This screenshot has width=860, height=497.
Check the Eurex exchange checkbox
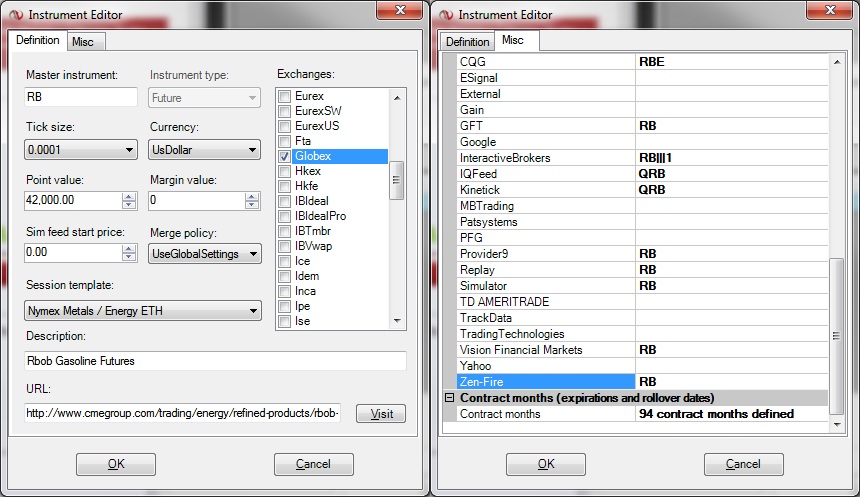coord(285,97)
